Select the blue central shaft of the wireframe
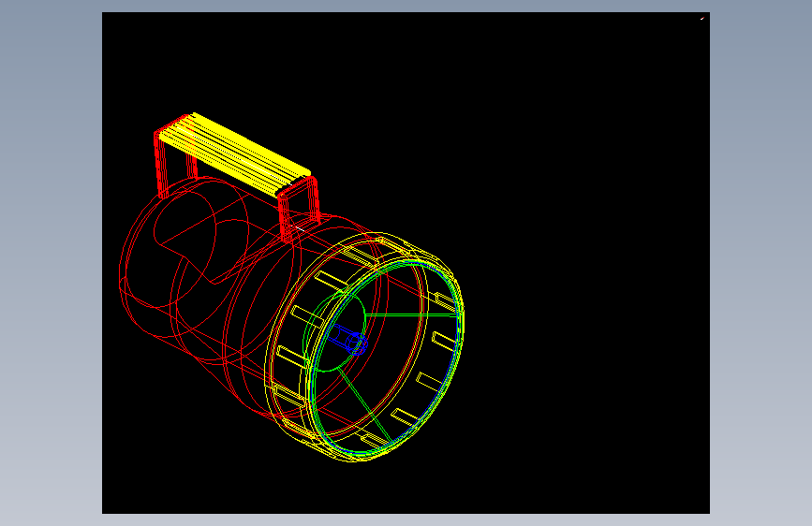The width and height of the screenshot is (812, 526). pyautogui.click(x=348, y=340)
